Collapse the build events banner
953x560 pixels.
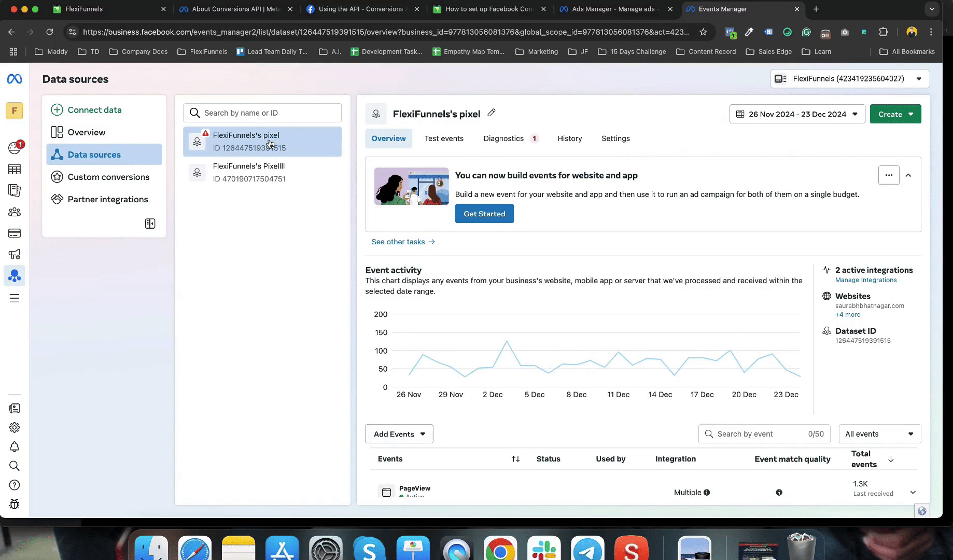pos(908,175)
